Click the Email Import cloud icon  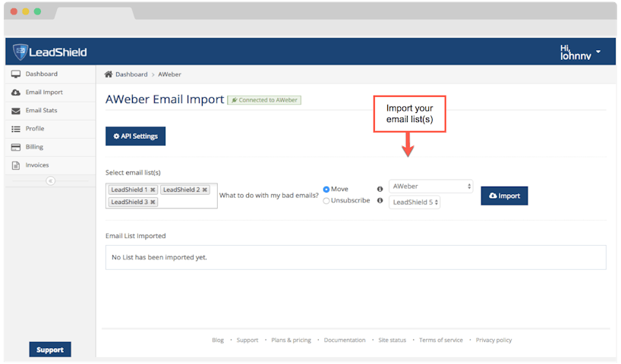click(15, 93)
